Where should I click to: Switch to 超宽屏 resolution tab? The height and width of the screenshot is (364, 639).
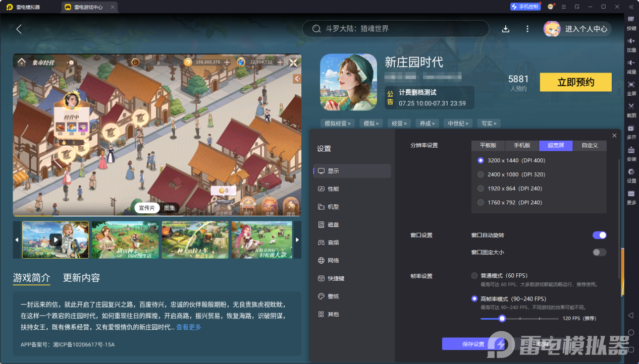[556, 145]
